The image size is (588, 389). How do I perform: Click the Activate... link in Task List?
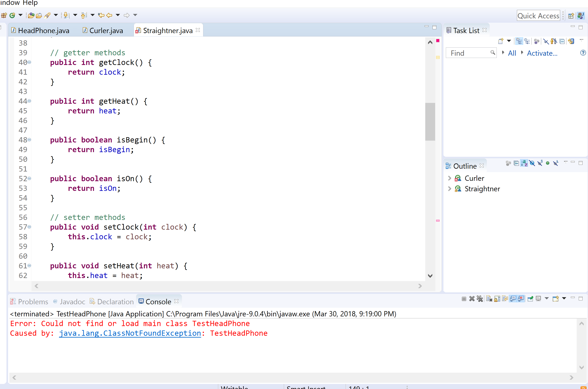click(x=542, y=53)
